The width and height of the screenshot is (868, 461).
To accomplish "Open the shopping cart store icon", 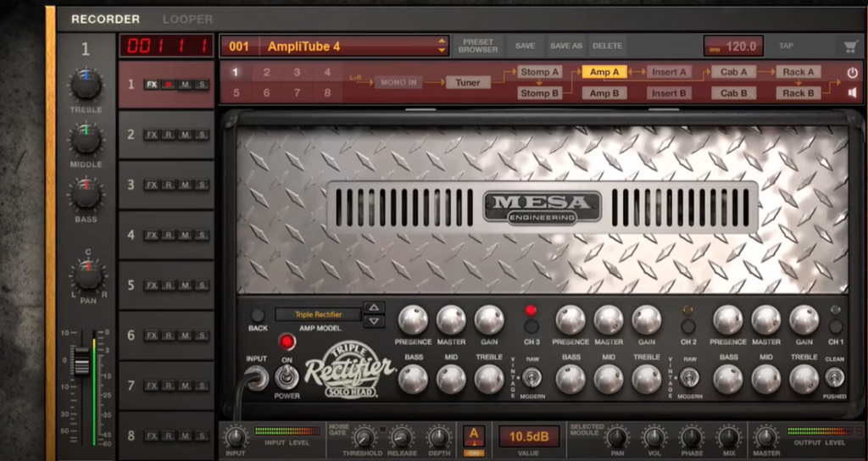I will [851, 47].
